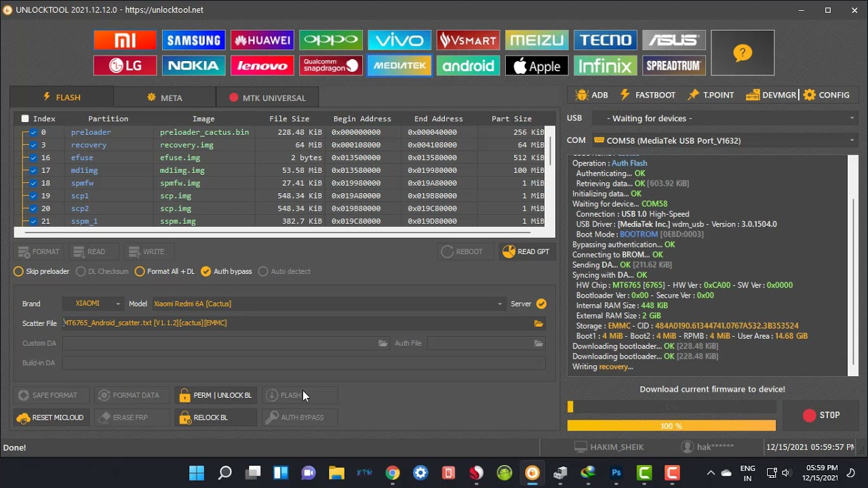Choose the Meizu brand logo
The width and height of the screenshot is (868, 488).
[536, 41]
